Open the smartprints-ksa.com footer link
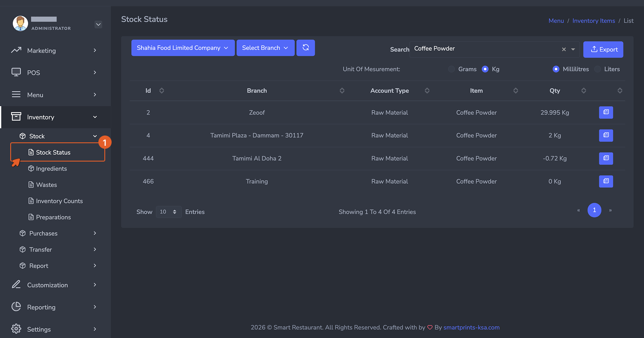644x338 pixels. pyautogui.click(x=471, y=327)
